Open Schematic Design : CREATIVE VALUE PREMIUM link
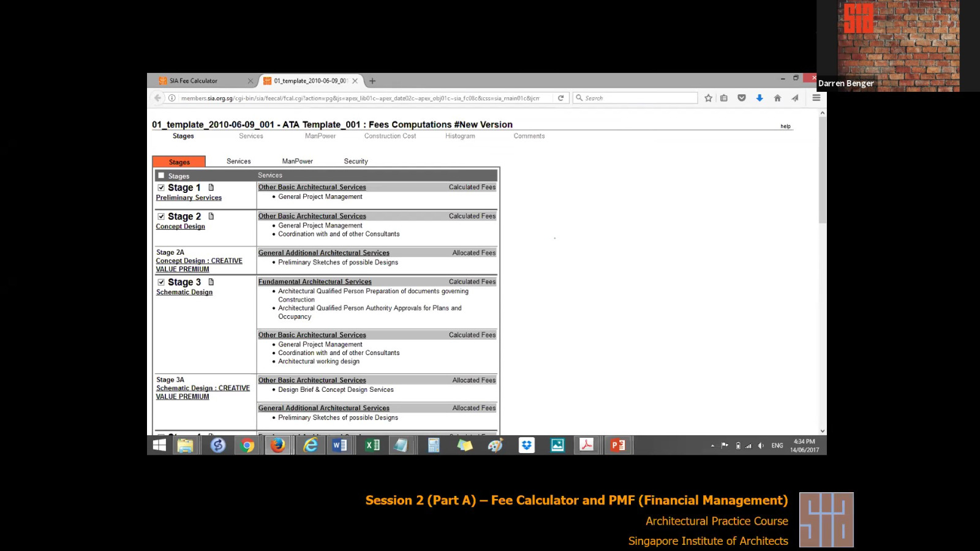980x551 pixels. tap(203, 392)
